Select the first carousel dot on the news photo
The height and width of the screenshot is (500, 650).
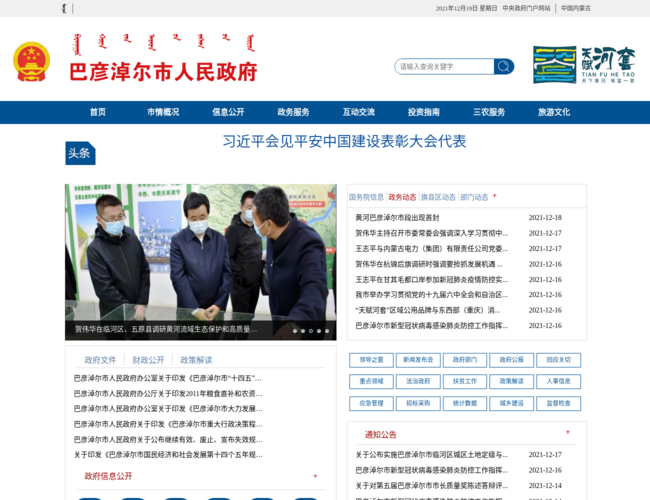point(295,331)
